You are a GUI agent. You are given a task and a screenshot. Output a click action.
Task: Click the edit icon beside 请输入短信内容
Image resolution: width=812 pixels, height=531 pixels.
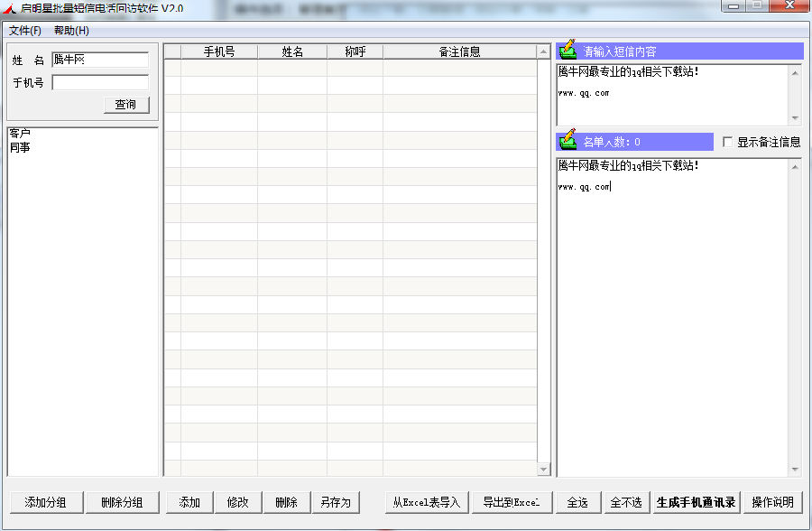coord(568,51)
